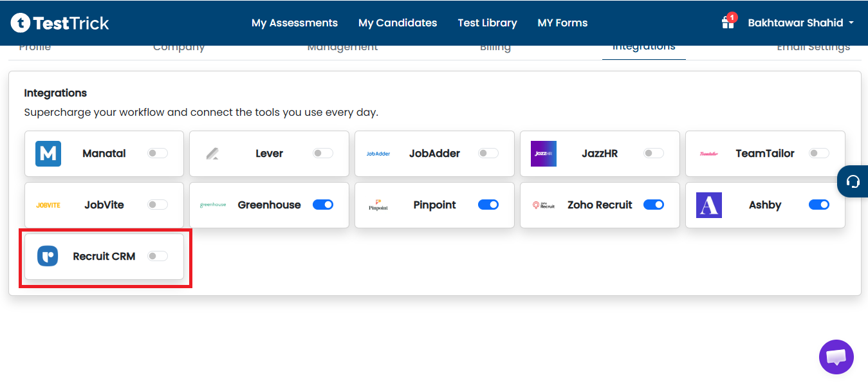The width and height of the screenshot is (868, 384).
Task: Enable the JobVite integration toggle
Action: [158, 205]
